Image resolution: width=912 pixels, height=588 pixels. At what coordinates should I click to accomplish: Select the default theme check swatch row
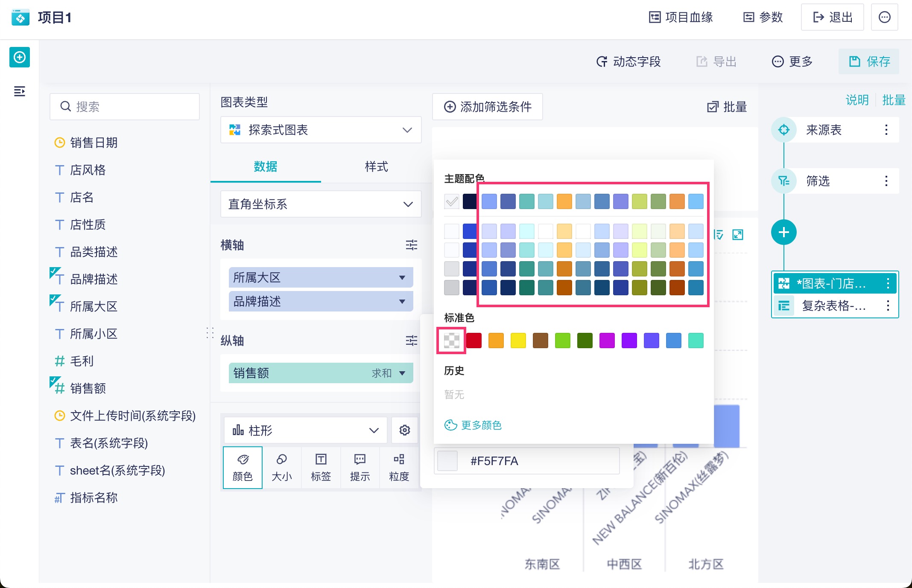pos(452,201)
